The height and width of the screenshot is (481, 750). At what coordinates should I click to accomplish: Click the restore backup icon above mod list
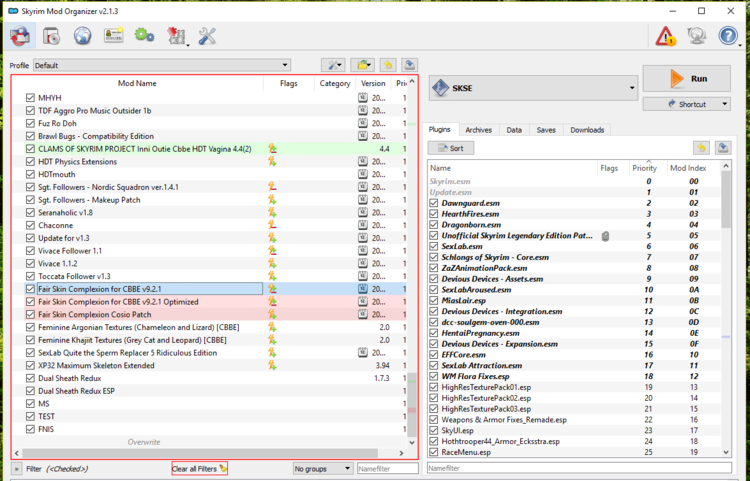pos(388,65)
